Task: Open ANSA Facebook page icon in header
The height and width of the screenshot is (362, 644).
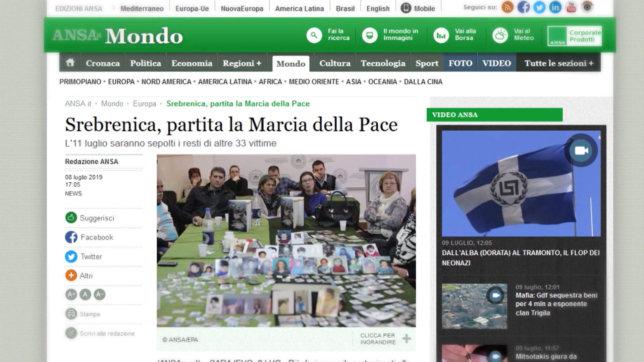Action: [523, 7]
